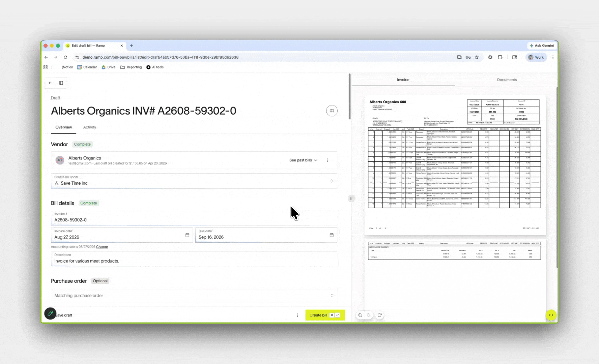Open the browser settings gear icon
This screenshot has height=364, width=599.
point(490,57)
